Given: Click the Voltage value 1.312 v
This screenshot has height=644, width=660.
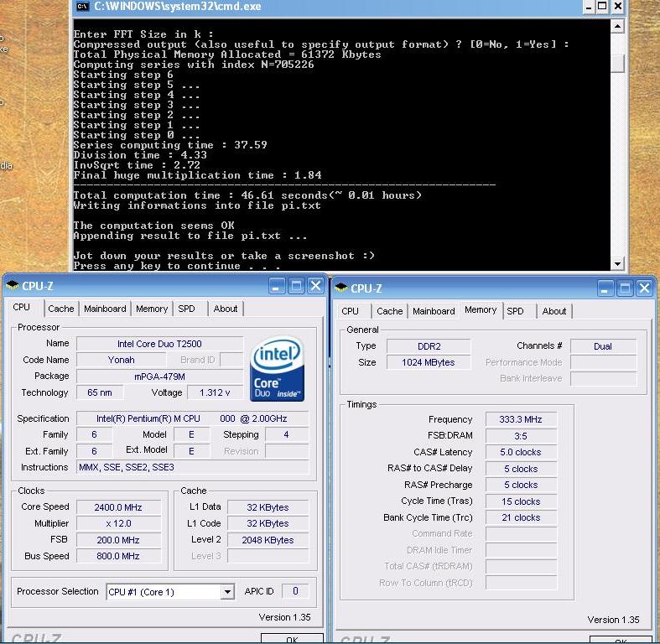Looking at the screenshot, I should (215, 392).
